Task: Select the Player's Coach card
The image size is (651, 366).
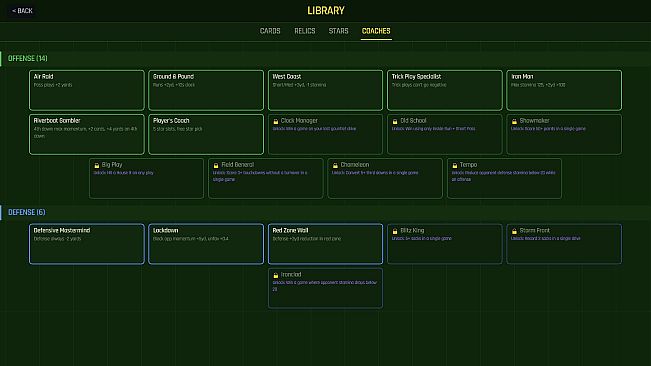Action: pos(206,134)
